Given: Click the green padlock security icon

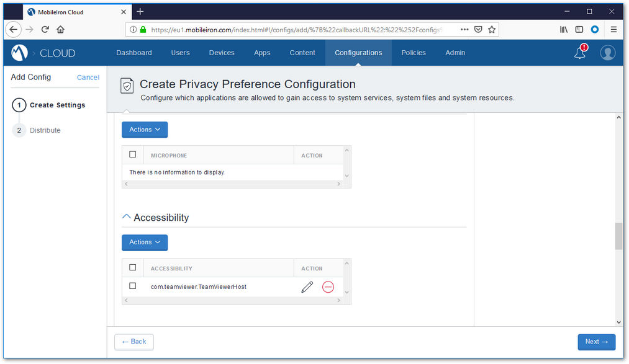Looking at the screenshot, I should [143, 29].
